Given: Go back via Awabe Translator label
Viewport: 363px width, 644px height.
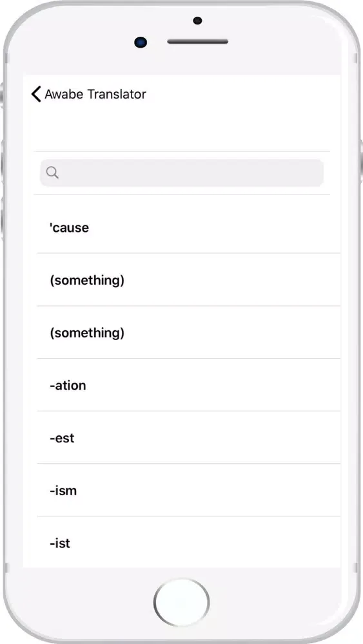Looking at the screenshot, I should [95, 94].
